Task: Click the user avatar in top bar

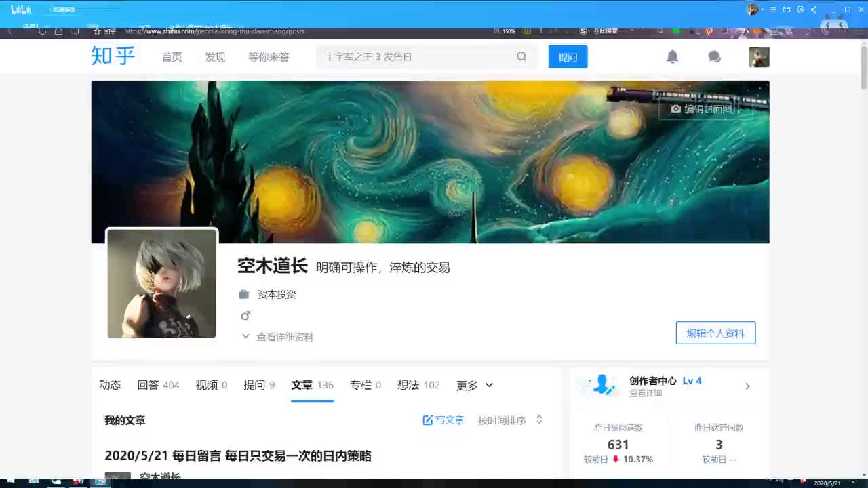Action: [x=752, y=9]
